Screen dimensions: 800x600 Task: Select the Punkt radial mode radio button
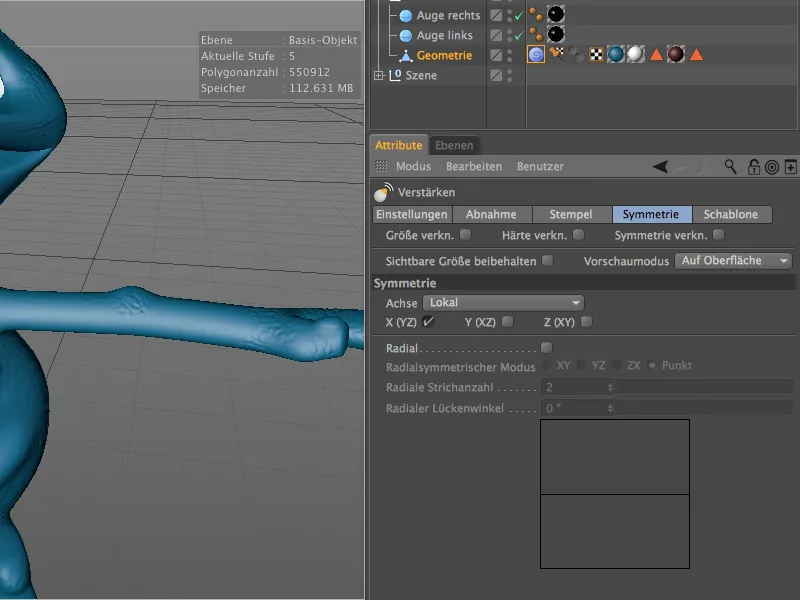[x=652, y=365]
